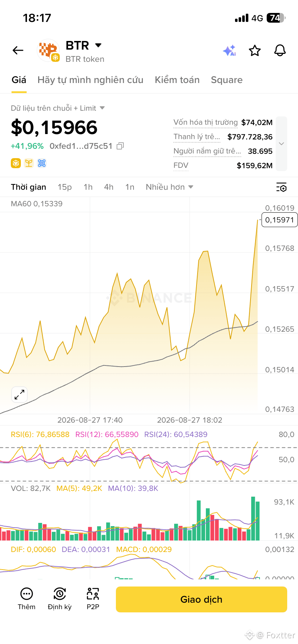Set a price alert with the bell

point(280,51)
